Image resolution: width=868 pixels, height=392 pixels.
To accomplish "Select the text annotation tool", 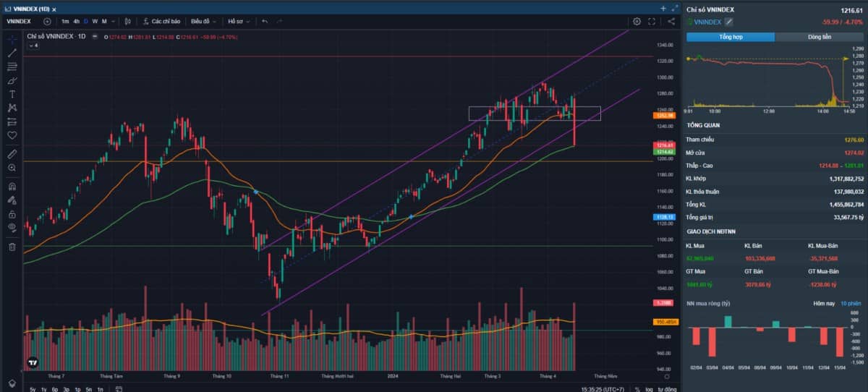I will (12, 94).
